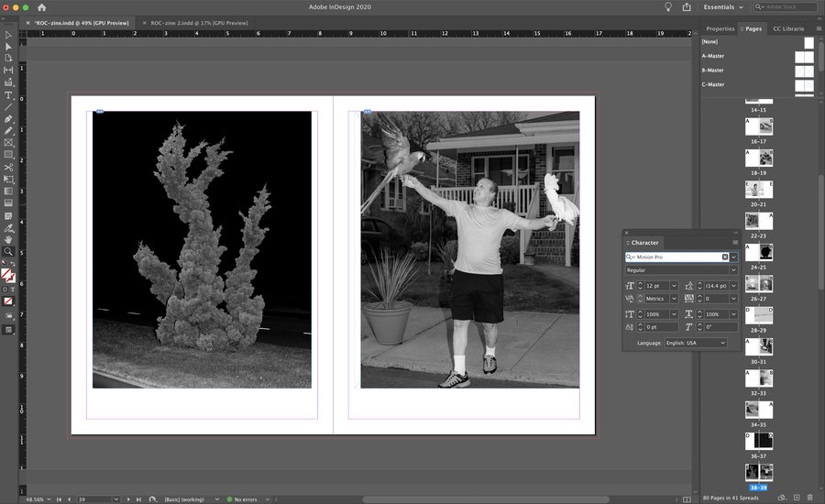
Task: Choose the Zoom magnifier tool
Action: (8, 250)
